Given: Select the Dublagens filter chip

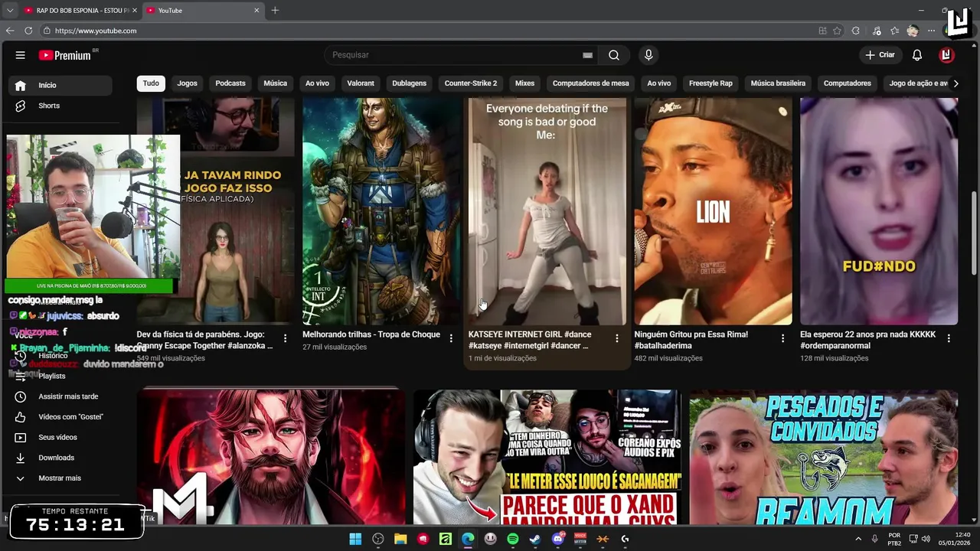Looking at the screenshot, I should [x=410, y=83].
